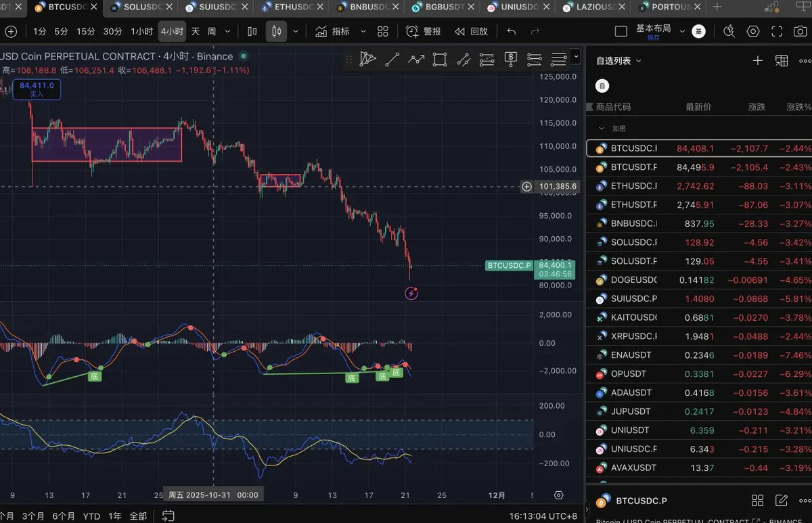Select ETHUSDC.P row in watchlist
Viewport: 812px width, 523px height.
point(699,186)
